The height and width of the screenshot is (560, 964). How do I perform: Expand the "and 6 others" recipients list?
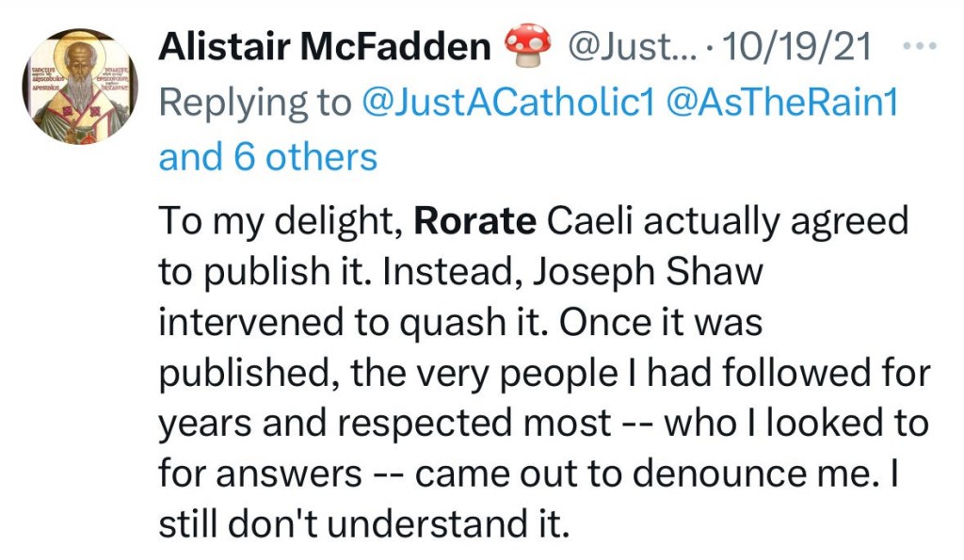[267, 156]
